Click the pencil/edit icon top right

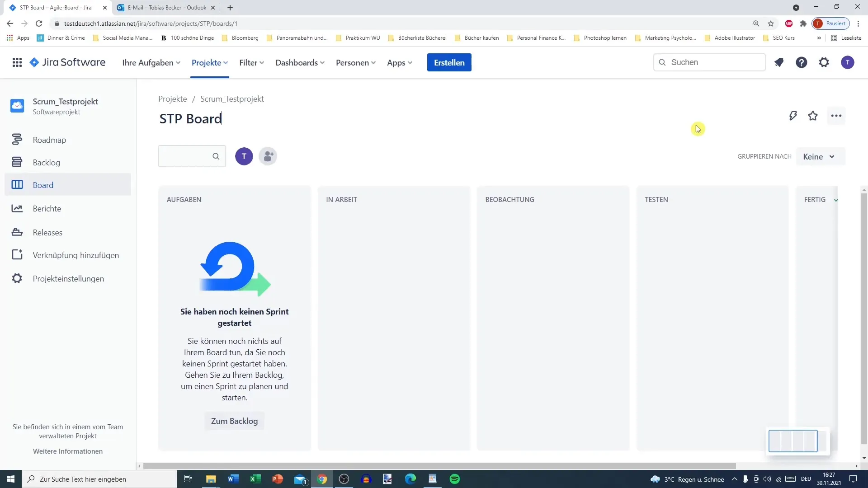[x=793, y=116]
